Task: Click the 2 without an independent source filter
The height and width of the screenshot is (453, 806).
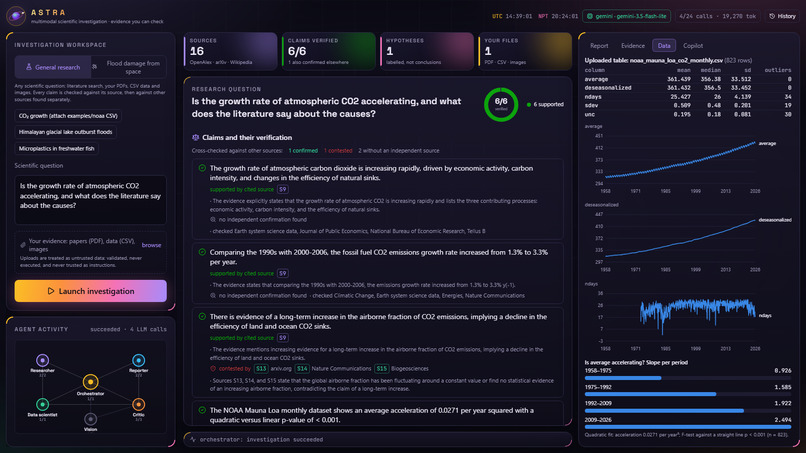Action: point(398,151)
